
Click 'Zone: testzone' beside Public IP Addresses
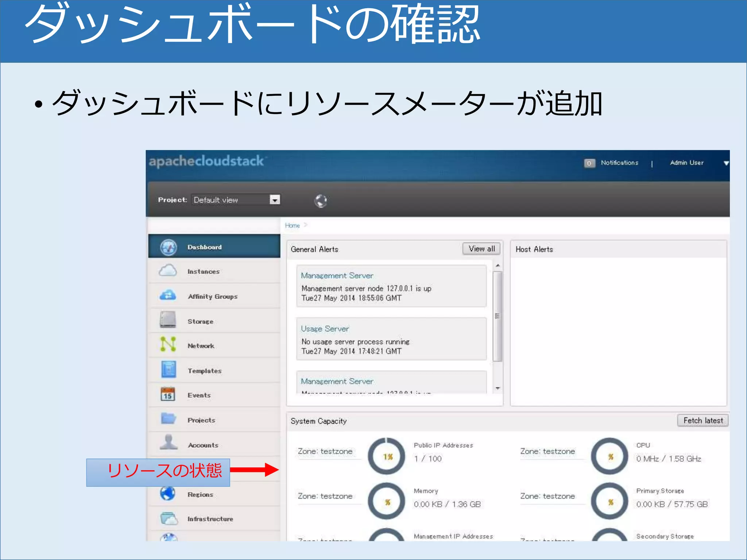[325, 451]
